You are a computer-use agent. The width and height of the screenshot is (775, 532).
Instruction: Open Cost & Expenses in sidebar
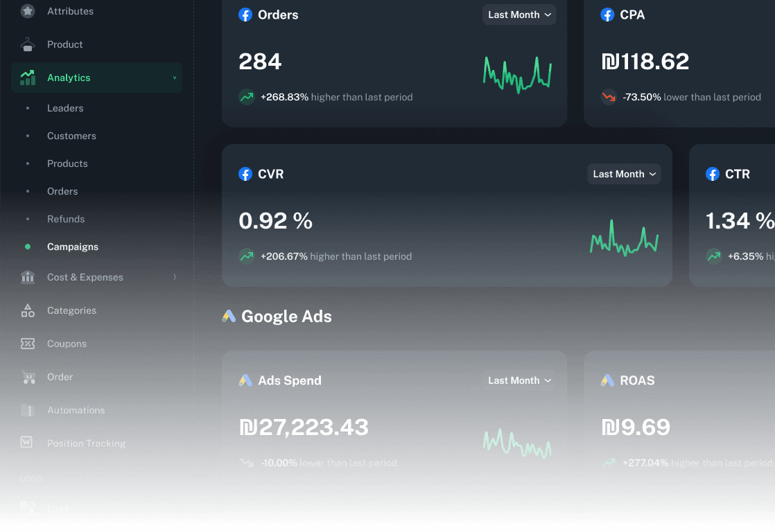tap(85, 277)
